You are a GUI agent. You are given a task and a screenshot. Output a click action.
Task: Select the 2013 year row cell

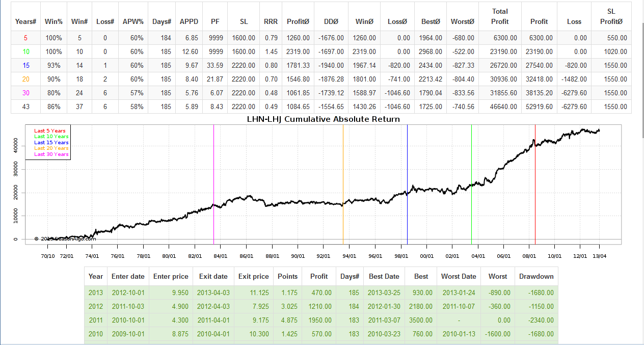[96, 293]
